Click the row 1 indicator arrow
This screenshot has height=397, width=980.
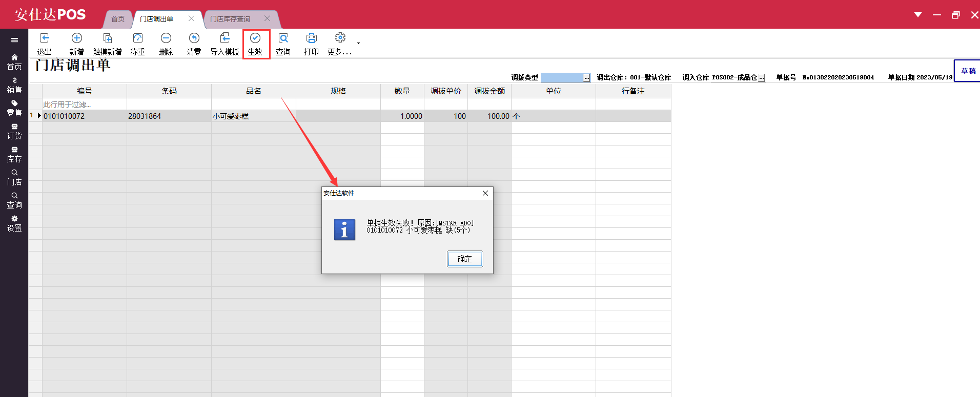(39, 116)
